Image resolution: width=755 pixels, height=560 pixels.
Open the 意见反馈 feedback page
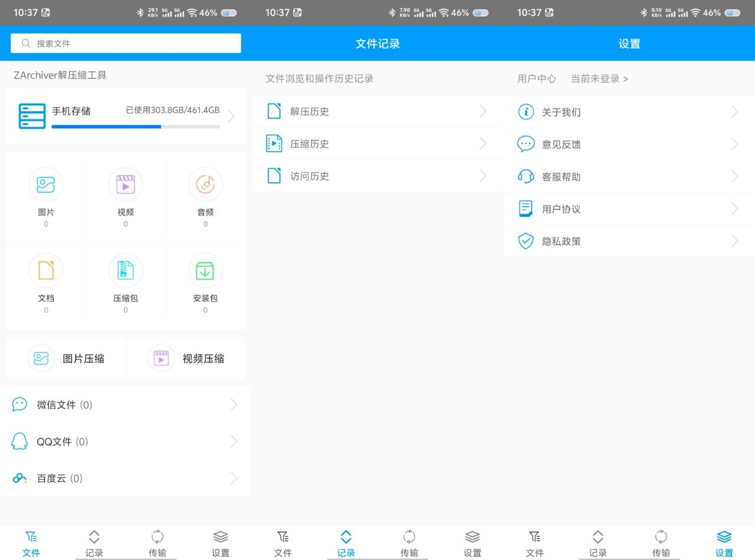[628, 144]
